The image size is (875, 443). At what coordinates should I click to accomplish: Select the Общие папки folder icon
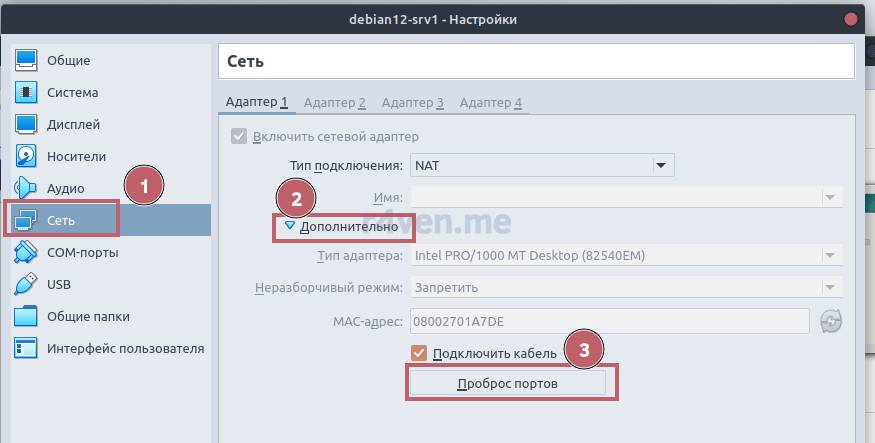[26, 317]
